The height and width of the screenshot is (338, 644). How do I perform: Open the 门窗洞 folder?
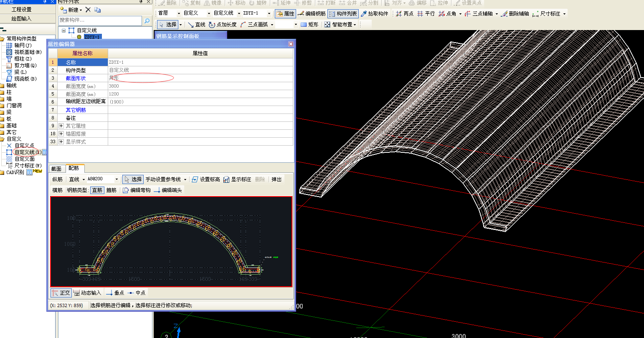(x=14, y=106)
